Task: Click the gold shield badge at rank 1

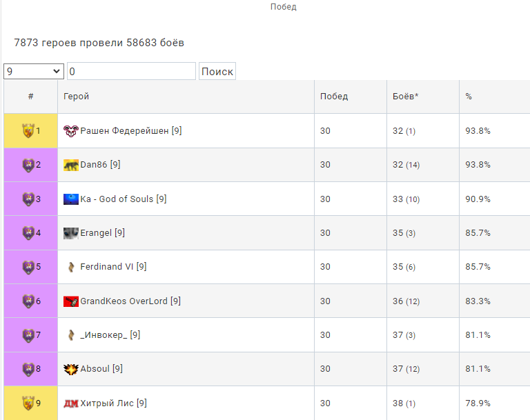Action: point(28,131)
